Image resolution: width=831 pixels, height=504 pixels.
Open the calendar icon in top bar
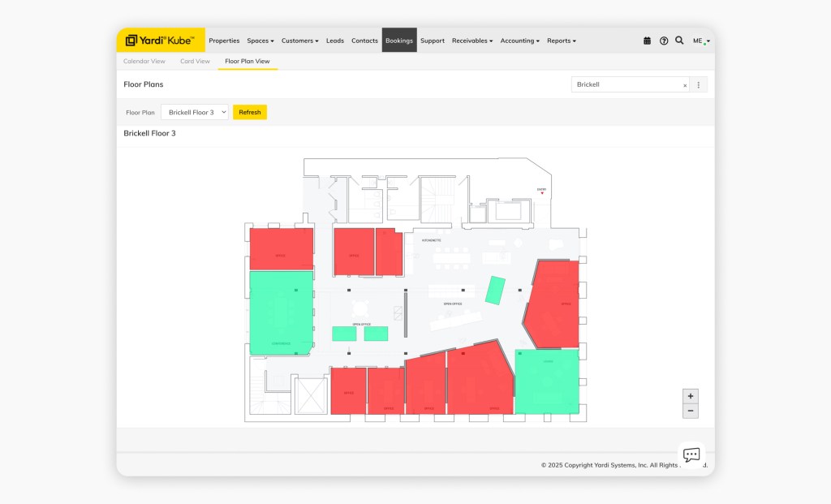[647, 41]
